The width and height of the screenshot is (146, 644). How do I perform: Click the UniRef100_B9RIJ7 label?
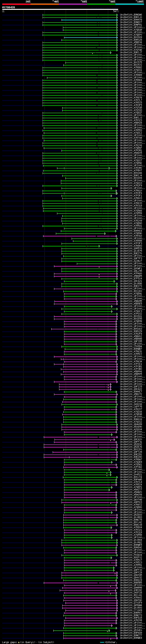click(131, 53)
